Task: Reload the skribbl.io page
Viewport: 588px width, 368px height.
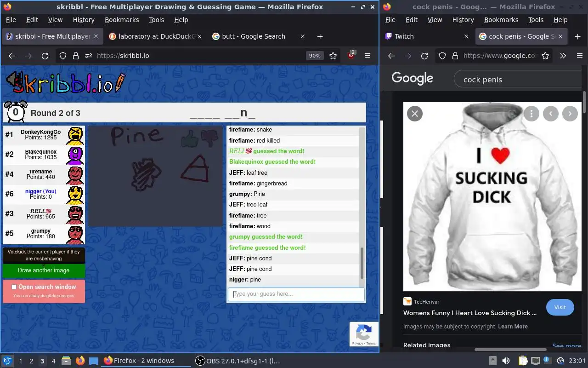Action: (45, 56)
